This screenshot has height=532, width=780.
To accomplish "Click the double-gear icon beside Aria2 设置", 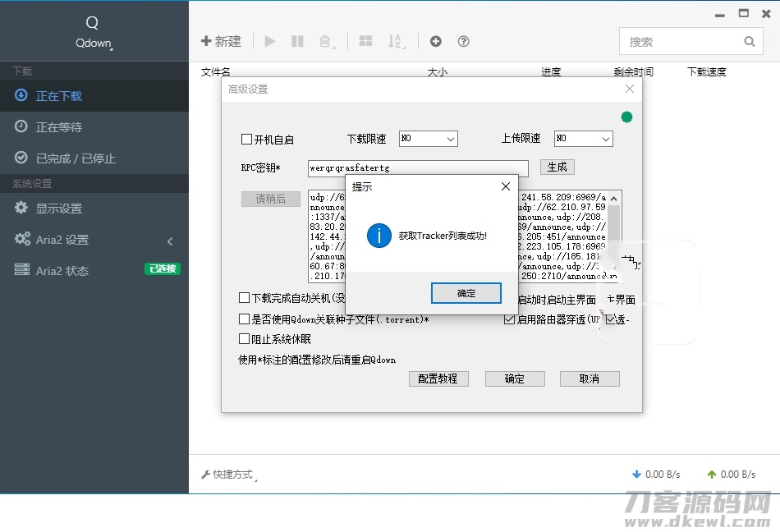I will pyautogui.click(x=22, y=239).
